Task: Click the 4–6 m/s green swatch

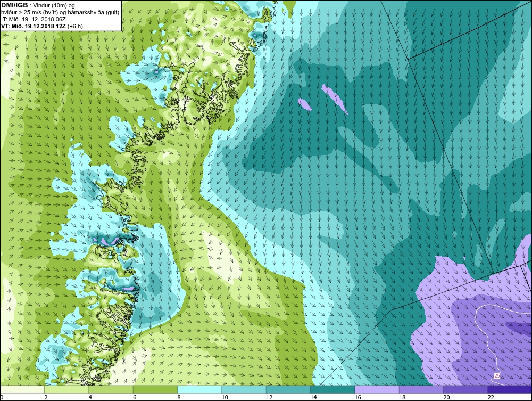Action: coord(111,389)
